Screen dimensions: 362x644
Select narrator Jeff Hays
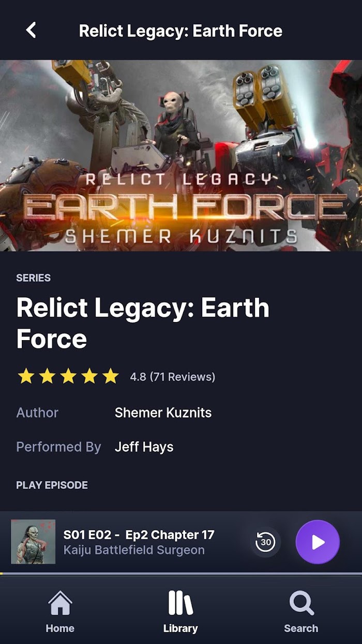coord(144,447)
